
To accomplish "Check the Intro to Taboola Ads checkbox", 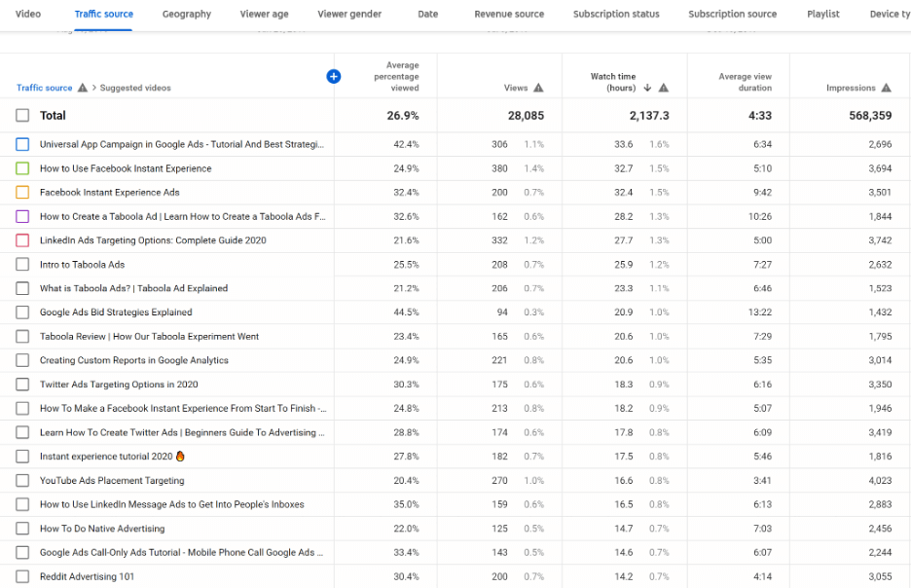I will pos(22,265).
